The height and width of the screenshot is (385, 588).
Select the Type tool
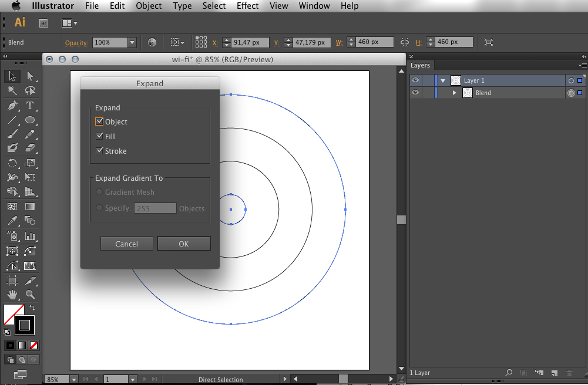pos(29,106)
